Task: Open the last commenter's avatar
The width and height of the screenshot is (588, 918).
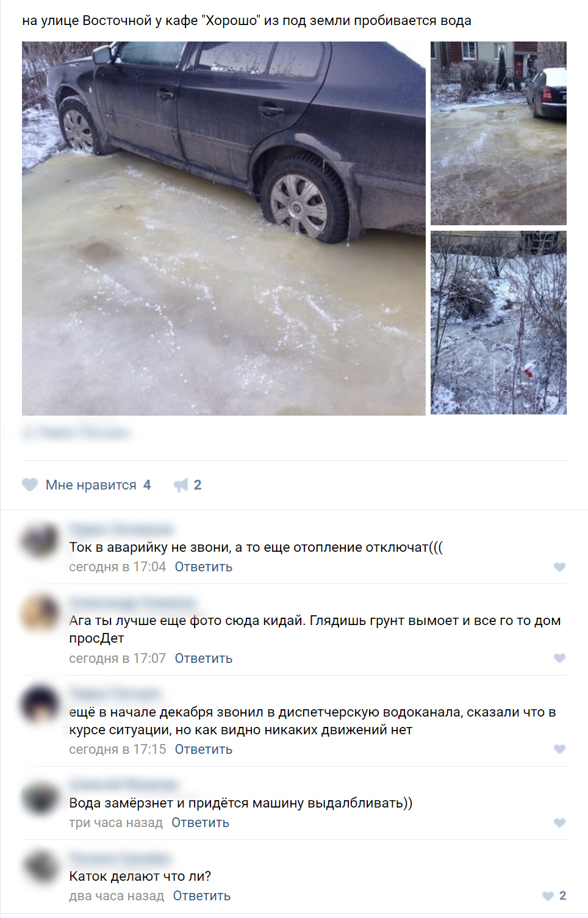Action: (x=40, y=867)
